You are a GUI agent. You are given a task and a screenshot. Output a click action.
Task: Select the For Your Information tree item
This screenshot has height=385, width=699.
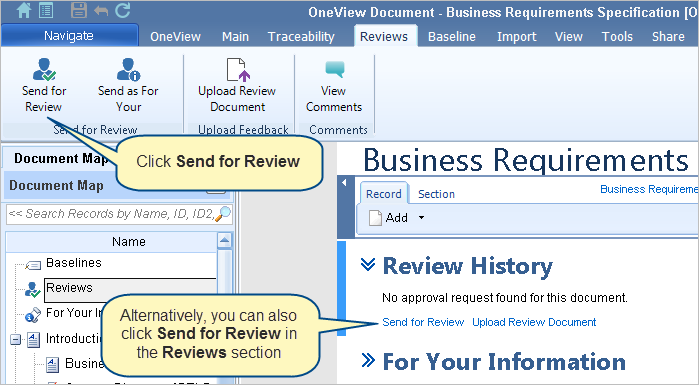[x=74, y=313]
